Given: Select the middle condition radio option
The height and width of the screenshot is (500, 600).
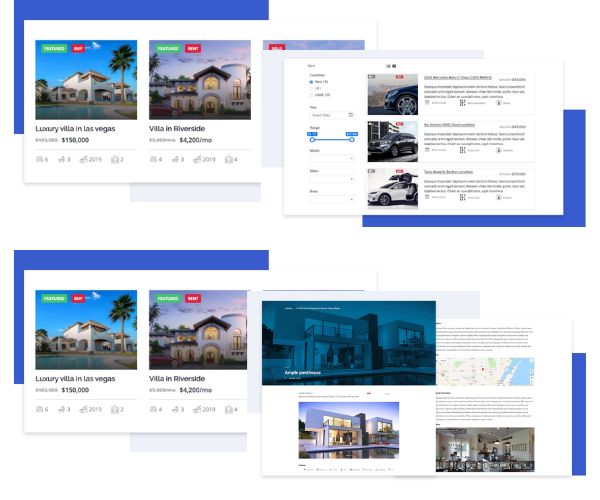Looking at the screenshot, I should (x=311, y=87).
